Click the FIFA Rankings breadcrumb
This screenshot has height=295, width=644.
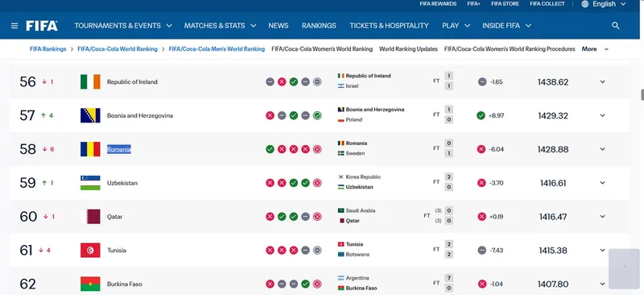[x=48, y=49]
